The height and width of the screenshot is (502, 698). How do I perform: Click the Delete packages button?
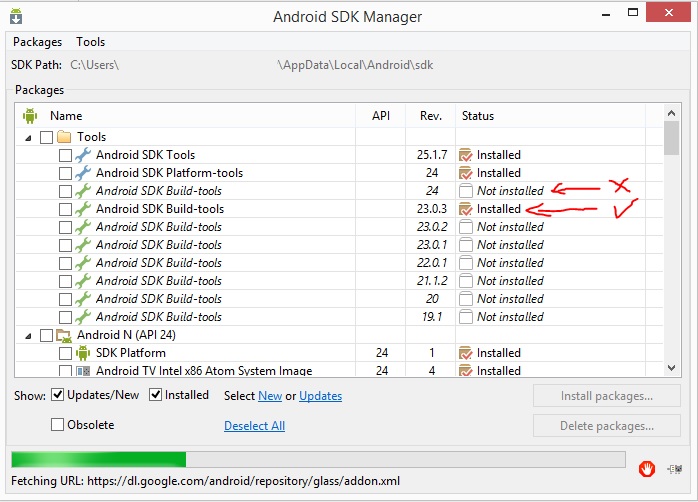(x=607, y=426)
